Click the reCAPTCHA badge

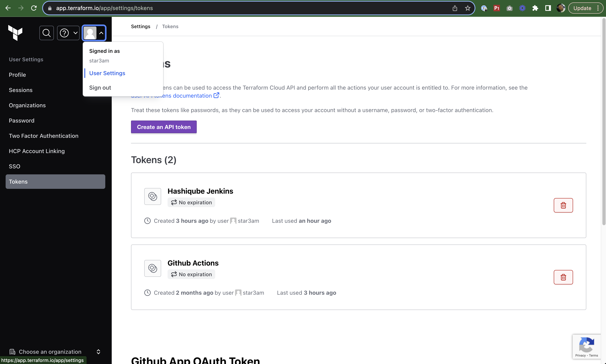(587, 347)
